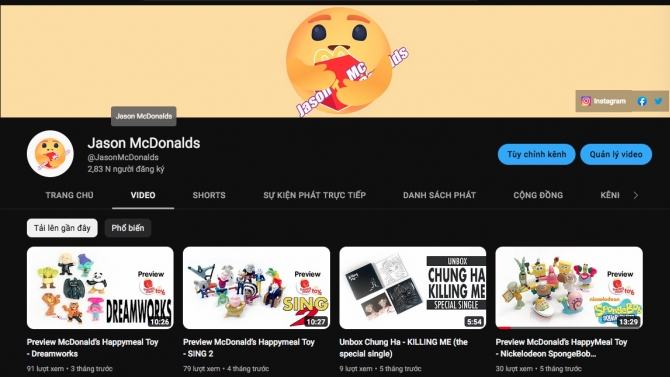The height and width of the screenshot is (377, 670).
Task: Click the 5:54 duration badge
Action: [474, 322]
